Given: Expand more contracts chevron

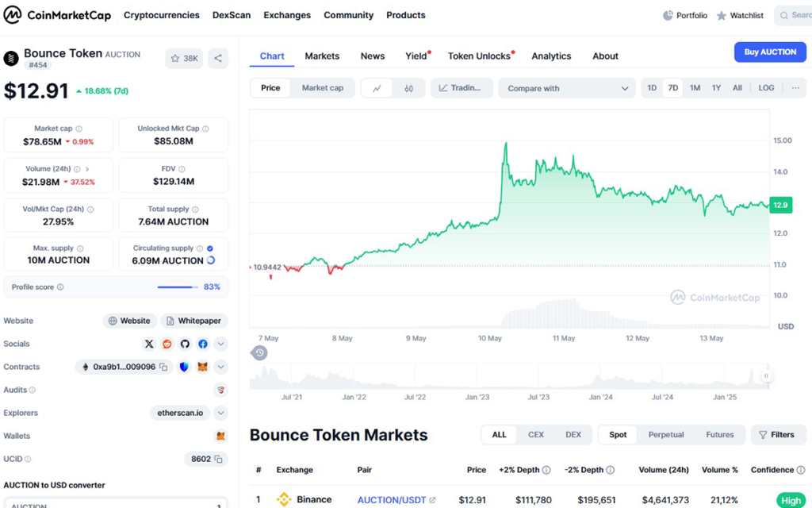Looking at the screenshot, I should 220,367.
